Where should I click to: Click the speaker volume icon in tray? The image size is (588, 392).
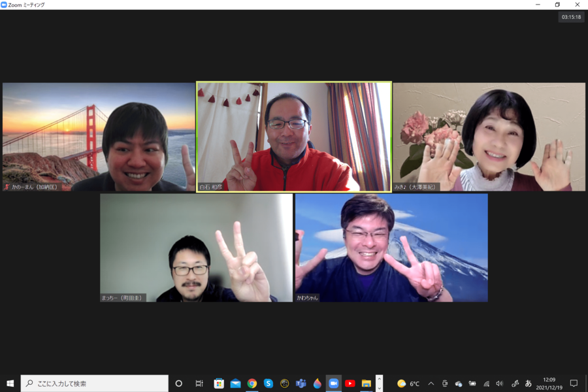500,384
